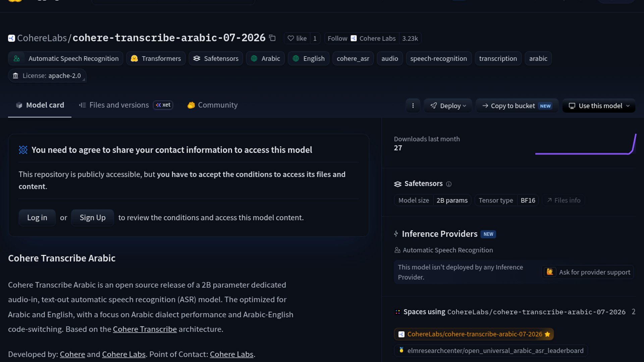644x362 pixels.
Task: Open the cohere_asr tag
Action: tap(353, 58)
